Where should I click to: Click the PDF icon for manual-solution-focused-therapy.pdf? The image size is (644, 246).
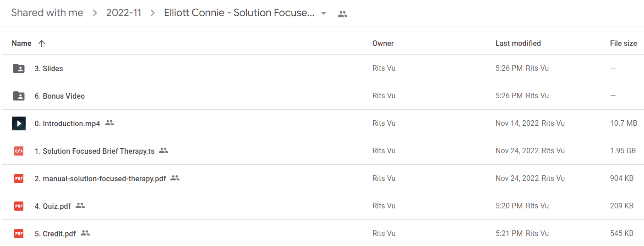point(19,179)
